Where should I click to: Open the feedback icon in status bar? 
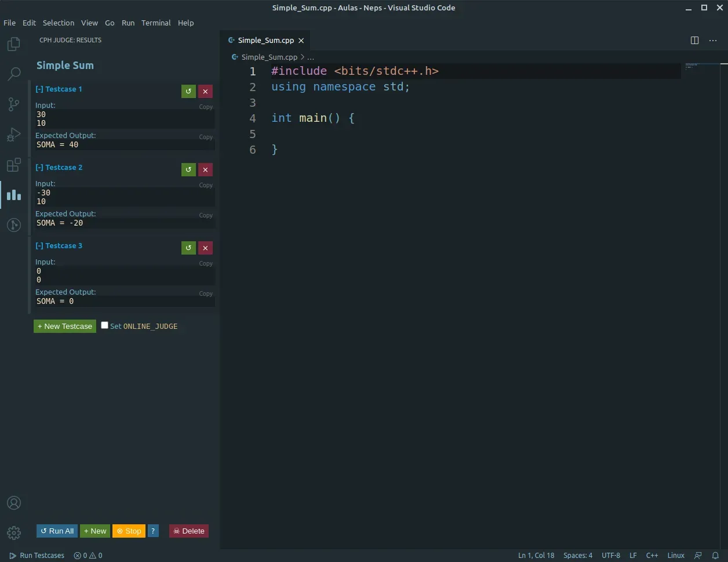698,555
